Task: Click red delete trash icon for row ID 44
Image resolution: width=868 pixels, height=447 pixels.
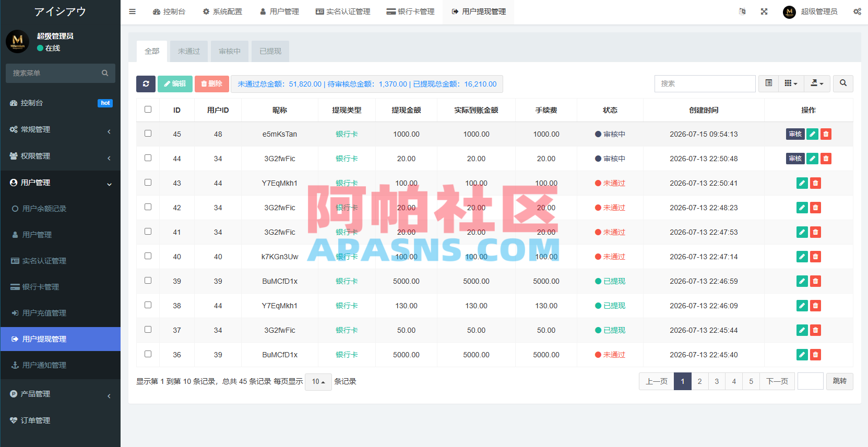Action: pos(826,159)
